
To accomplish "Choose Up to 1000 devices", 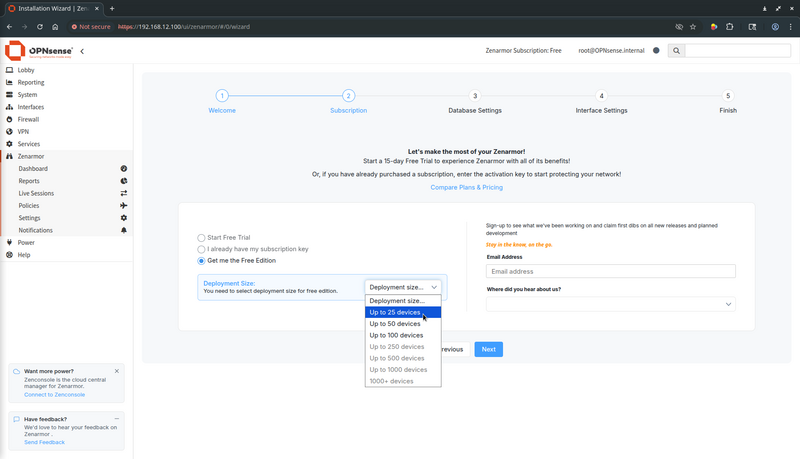I will (x=403, y=370).
